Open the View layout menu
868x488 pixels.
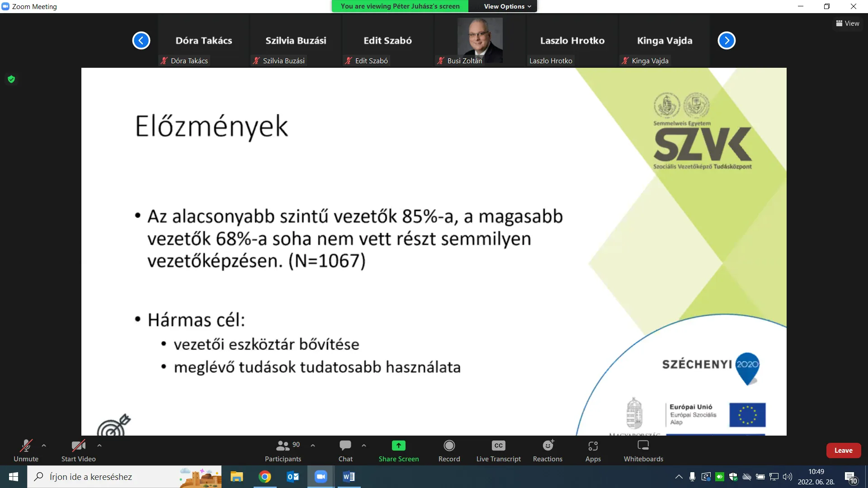click(848, 23)
